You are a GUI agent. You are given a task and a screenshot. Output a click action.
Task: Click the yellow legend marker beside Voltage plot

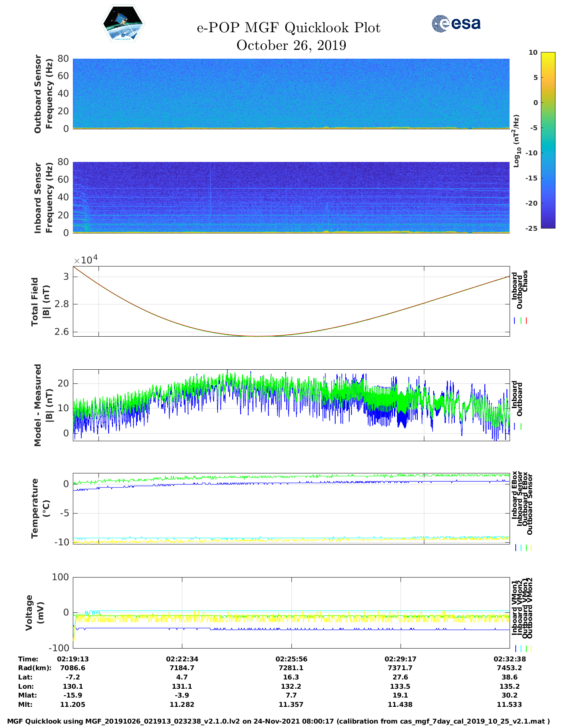(531, 649)
